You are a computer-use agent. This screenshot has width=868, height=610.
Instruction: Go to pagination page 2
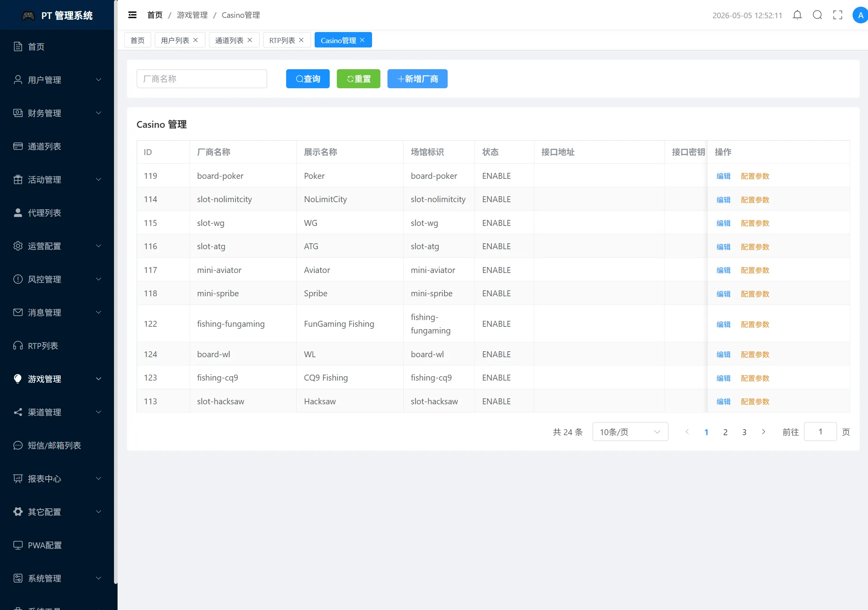click(725, 432)
